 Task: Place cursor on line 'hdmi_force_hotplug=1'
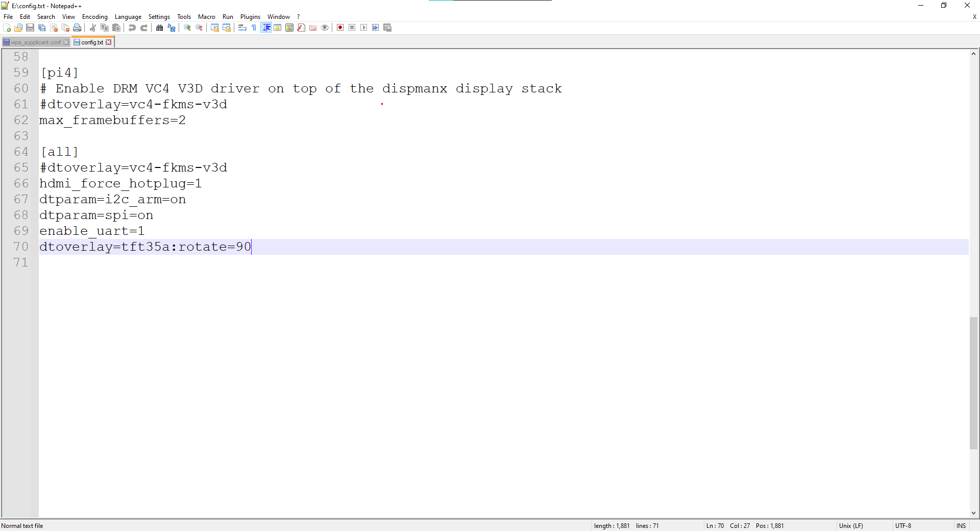point(120,183)
